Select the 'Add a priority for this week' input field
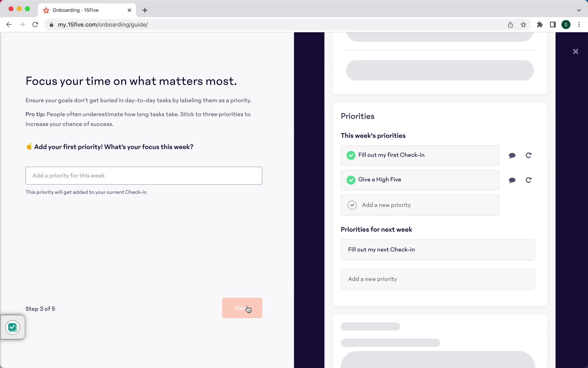 pos(144,175)
